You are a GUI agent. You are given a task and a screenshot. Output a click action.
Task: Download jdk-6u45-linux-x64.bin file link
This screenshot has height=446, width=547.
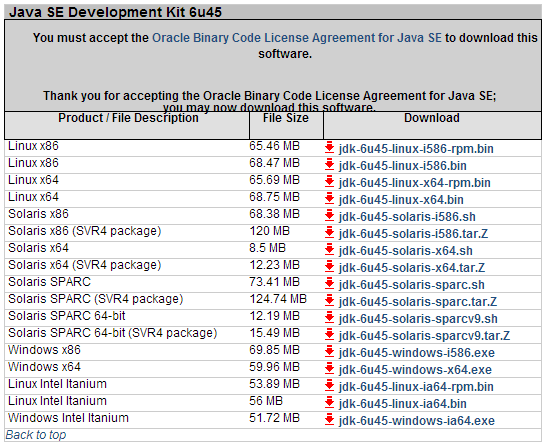point(401,200)
